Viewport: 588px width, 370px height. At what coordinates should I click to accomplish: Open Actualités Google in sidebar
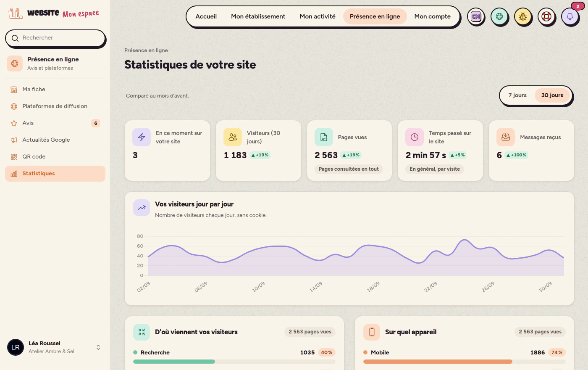click(x=55, y=140)
